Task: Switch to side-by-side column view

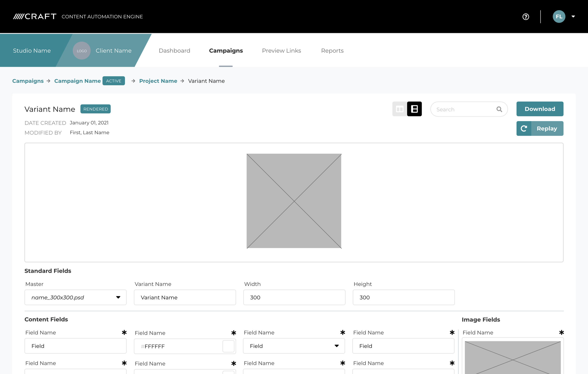Action: pyautogui.click(x=400, y=109)
